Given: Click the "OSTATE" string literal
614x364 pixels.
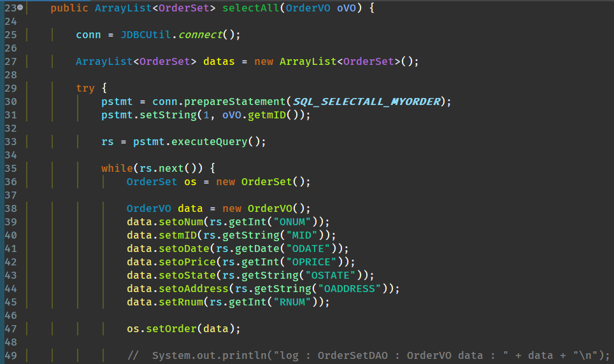Looking at the screenshot, I should [331, 276].
